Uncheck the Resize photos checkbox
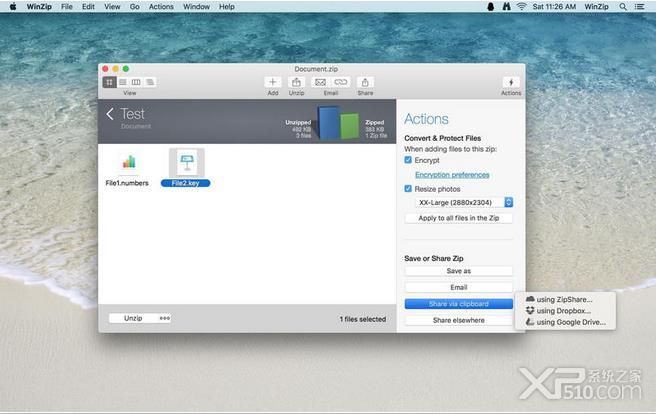 (x=408, y=189)
